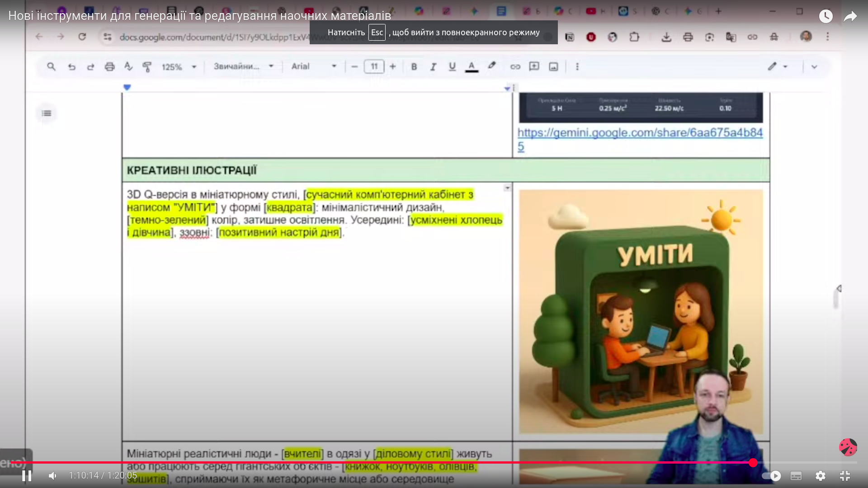Pause the video playback
Screen dimensions: 868x488
pos(27,476)
